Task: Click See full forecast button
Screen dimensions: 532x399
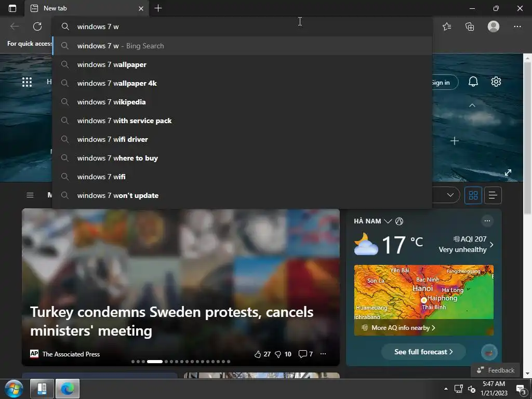Action: [x=423, y=352]
